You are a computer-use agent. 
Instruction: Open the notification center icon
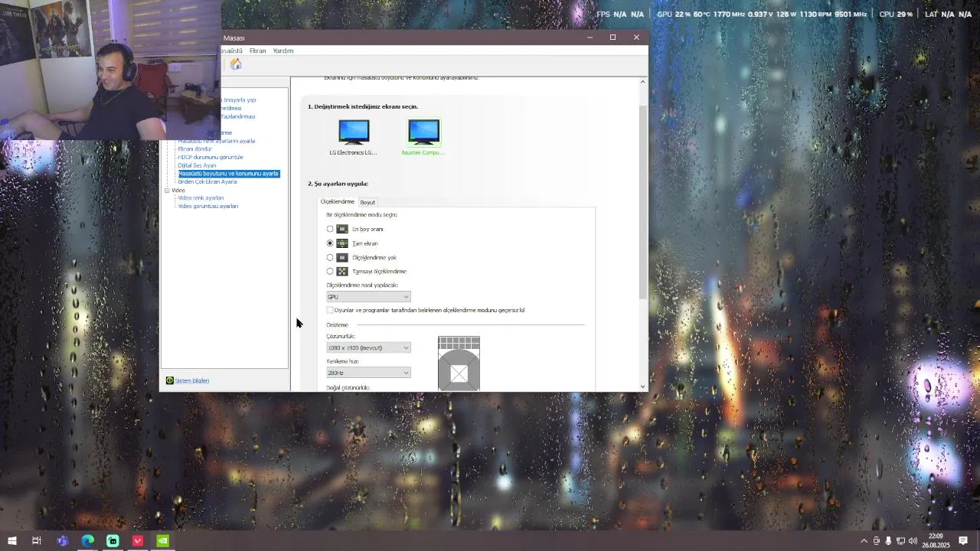(x=963, y=541)
